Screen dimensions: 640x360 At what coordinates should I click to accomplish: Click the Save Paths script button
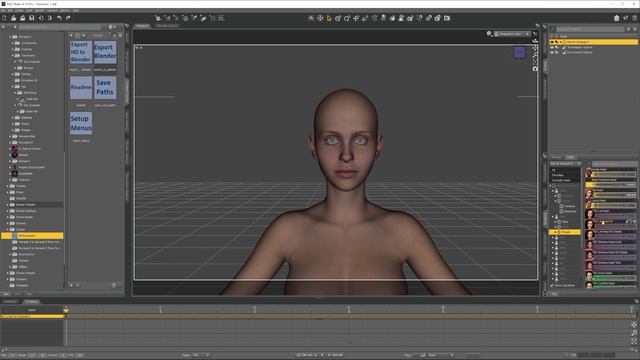tap(105, 87)
